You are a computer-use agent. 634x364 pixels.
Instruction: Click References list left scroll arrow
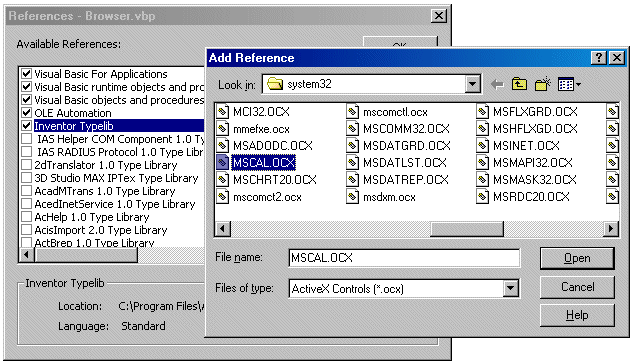point(27,255)
